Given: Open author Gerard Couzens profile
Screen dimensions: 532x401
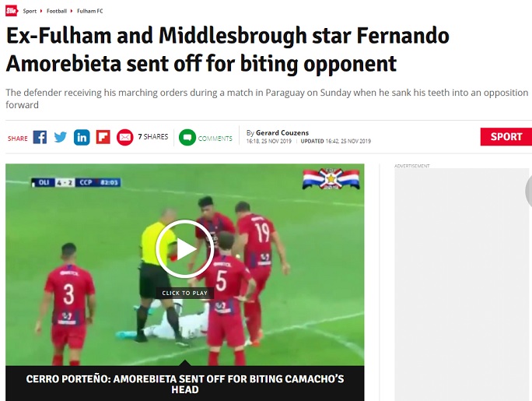Looking at the screenshot, I should 282,133.
